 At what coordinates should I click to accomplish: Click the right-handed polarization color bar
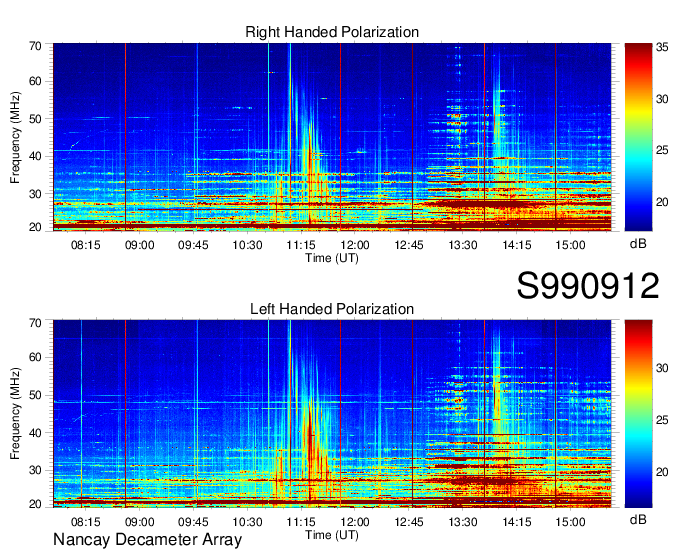point(638,137)
